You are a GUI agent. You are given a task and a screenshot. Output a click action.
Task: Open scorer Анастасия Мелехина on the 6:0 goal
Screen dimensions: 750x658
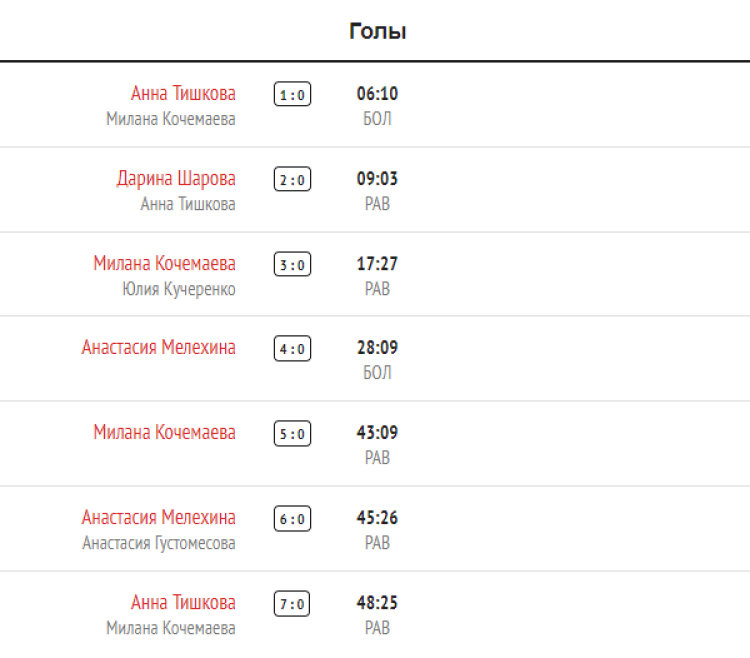pyautogui.click(x=159, y=518)
